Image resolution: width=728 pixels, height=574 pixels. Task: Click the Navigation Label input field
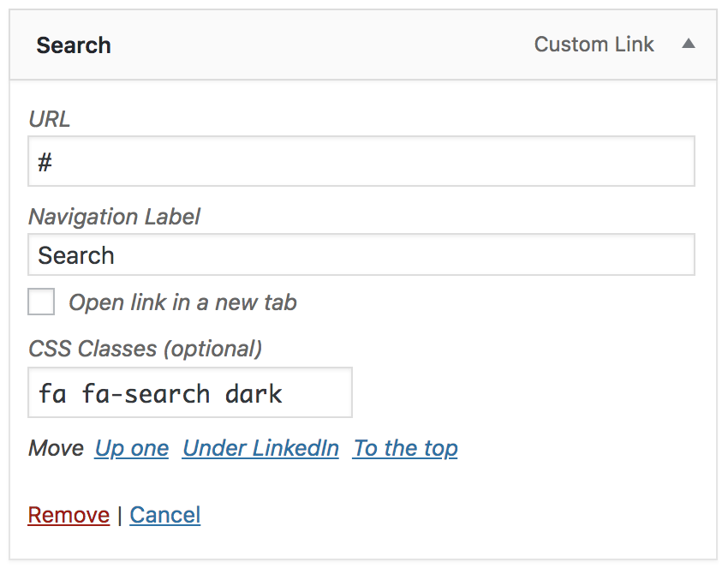point(361,255)
